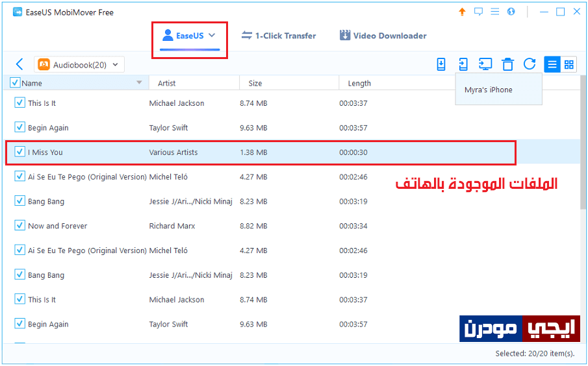Open the Audiobook(20) category dropdown
The width and height of the screenshot is (588, 366).
click(x=79, y=64)
